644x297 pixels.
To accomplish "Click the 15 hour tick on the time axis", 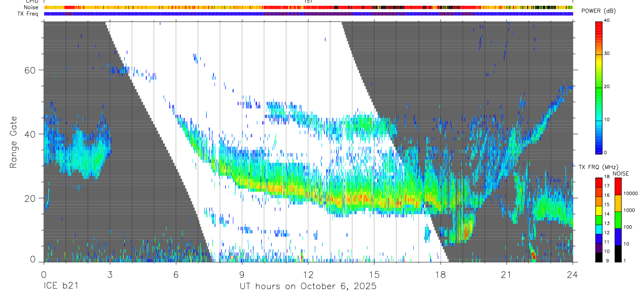I will tap(374, 274).
